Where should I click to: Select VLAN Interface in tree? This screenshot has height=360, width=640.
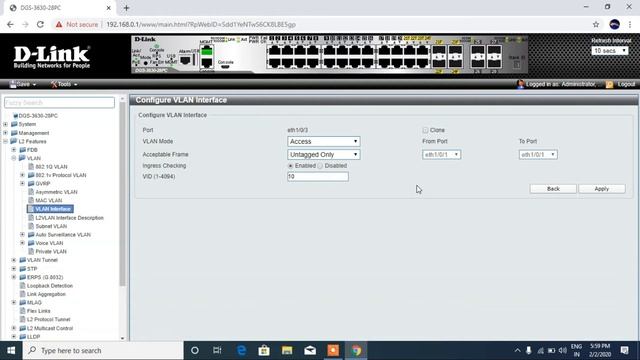53,209
